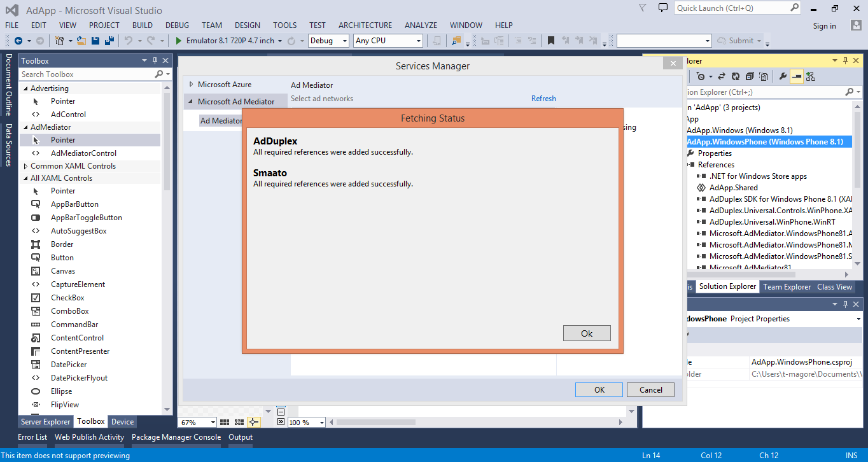Screen dimensions: 868x462
Task: Click the Save All toolbar icon
Action: click(x=109, y=41)
